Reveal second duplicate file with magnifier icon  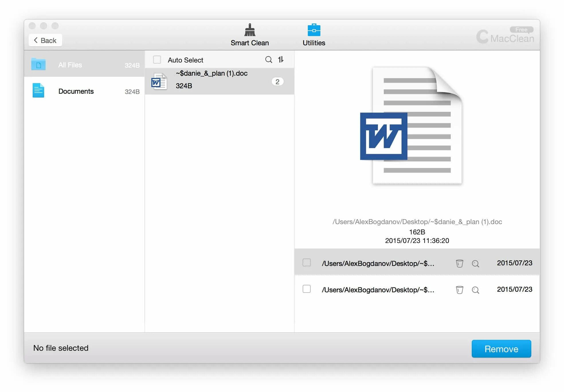click(475, 290)
